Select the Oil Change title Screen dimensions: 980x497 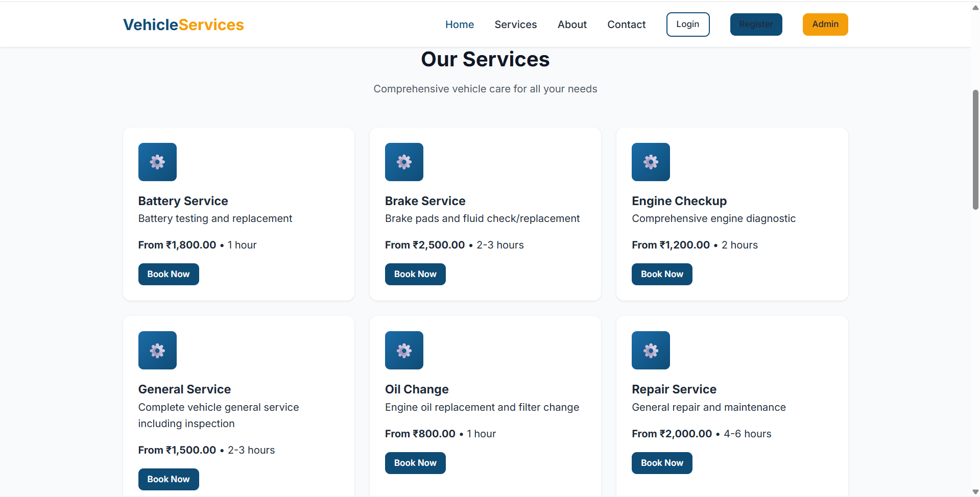click(x=417, y=389)
